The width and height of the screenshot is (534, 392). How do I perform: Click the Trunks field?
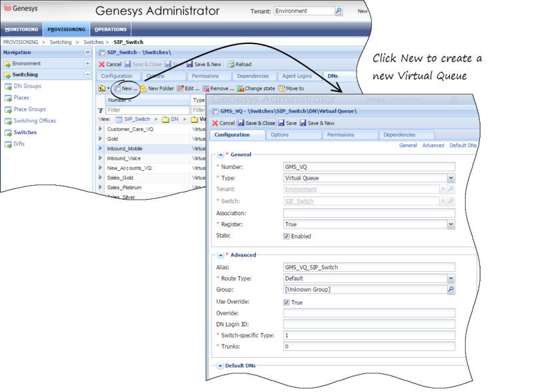coord(369,347)
